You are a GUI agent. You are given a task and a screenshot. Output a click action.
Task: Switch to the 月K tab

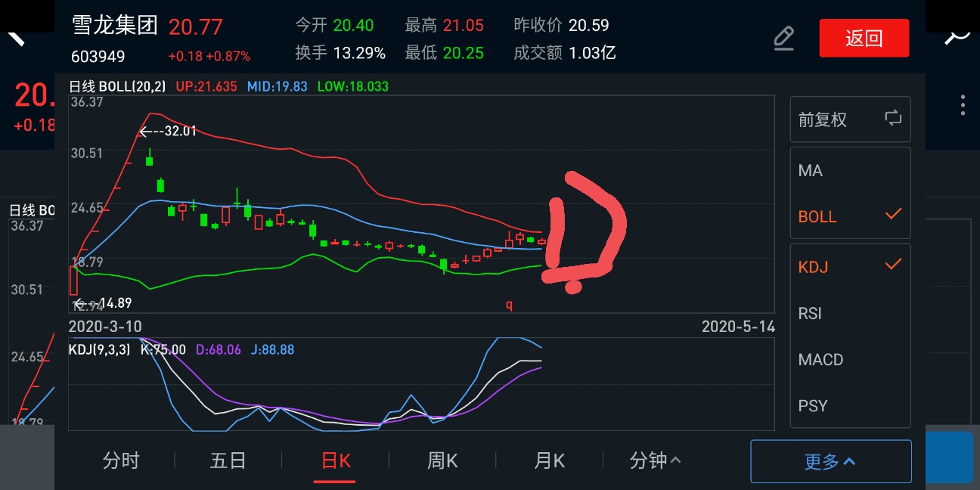(550, 460)
